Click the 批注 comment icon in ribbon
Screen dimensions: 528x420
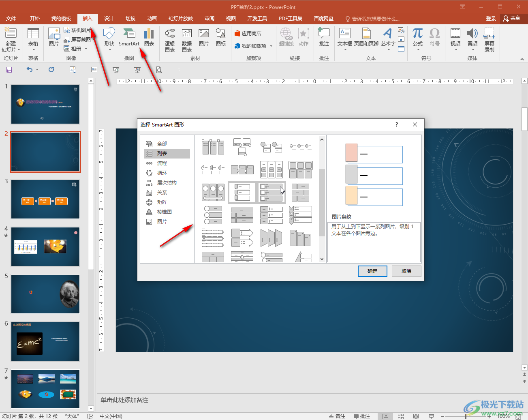pyautogui.click(x=324, y=37)
